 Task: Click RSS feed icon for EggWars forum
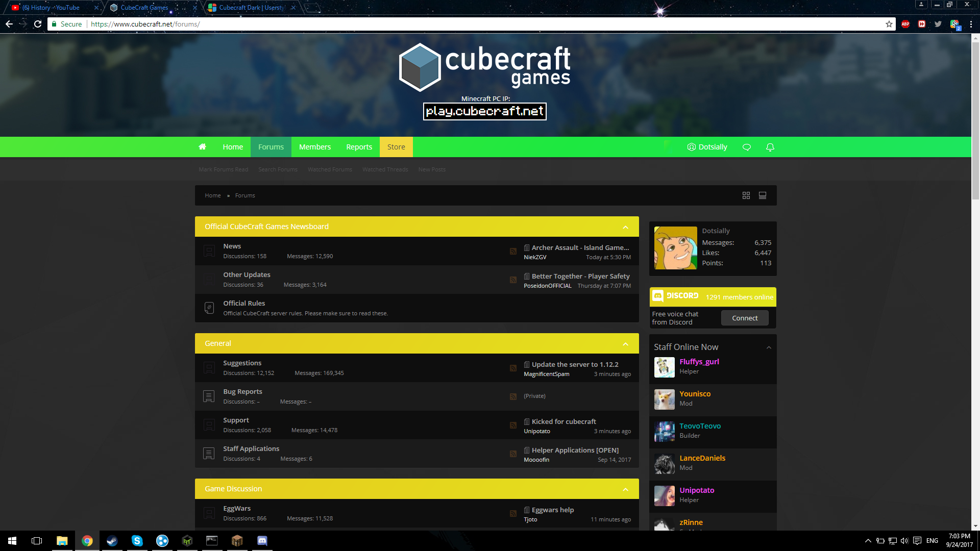coord(513,513)
